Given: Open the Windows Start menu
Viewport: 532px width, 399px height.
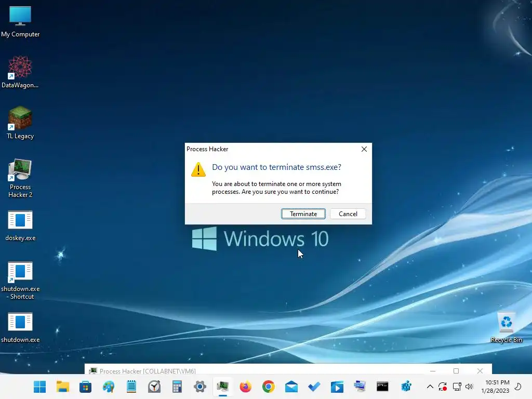Looking at the screenshot, I should coord(39,387).
